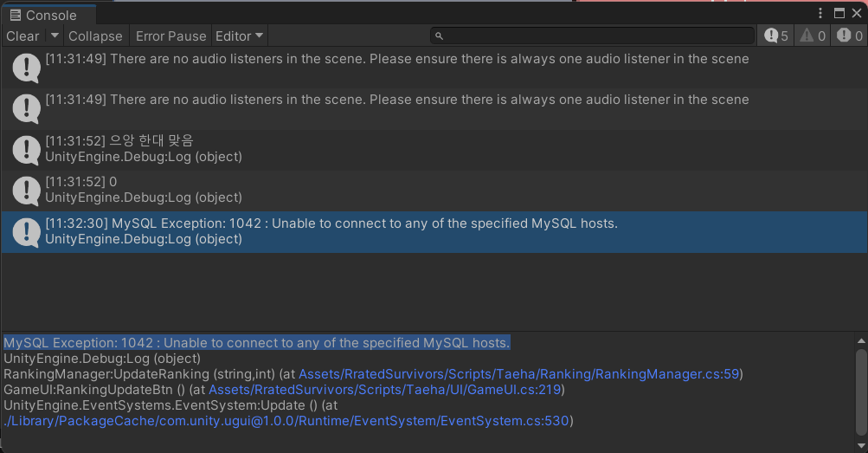Click the Clear console button
868x453 pixels.
(23, 36)
